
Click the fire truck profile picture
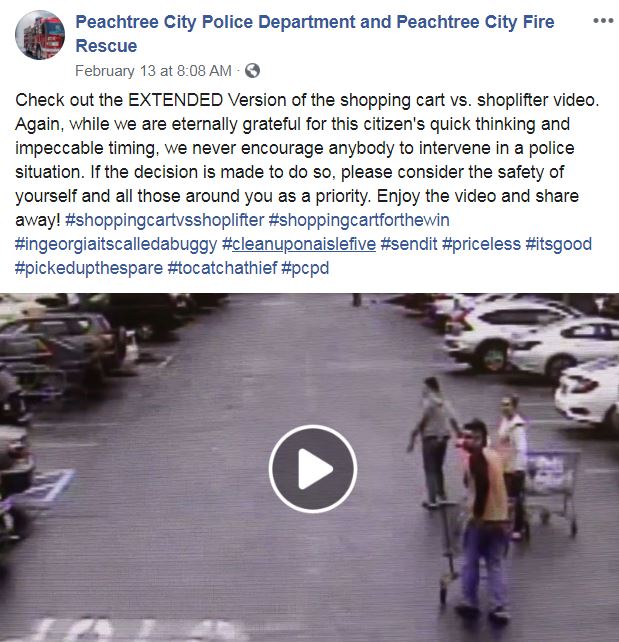tap(40, 35)
